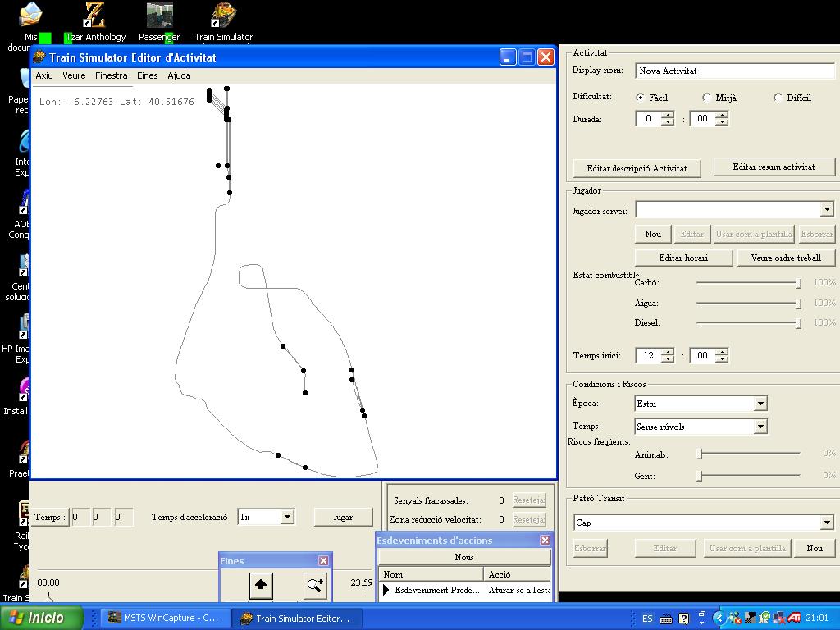Close the Eines tool palette

[x=323, y=560]
